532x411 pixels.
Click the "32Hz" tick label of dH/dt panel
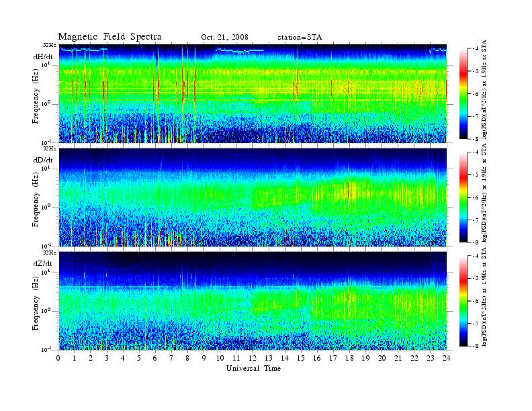click(50, 45)
